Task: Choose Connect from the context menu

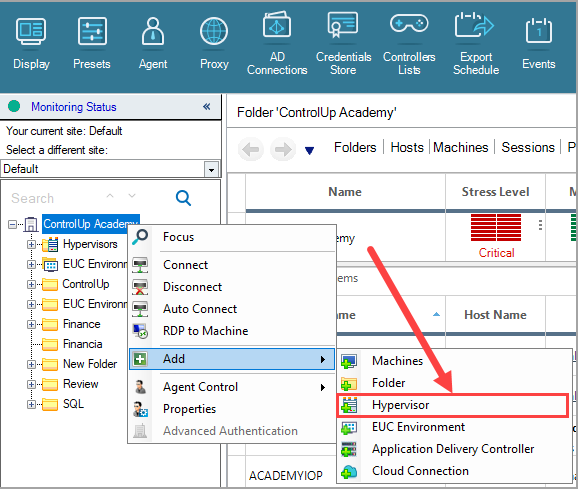Action: pyautogui.click(x=232, y=265)
